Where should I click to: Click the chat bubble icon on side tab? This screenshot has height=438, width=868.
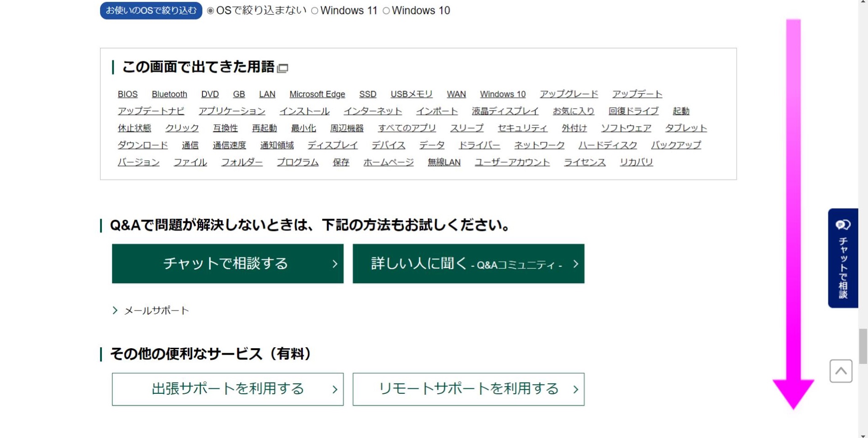843,225
